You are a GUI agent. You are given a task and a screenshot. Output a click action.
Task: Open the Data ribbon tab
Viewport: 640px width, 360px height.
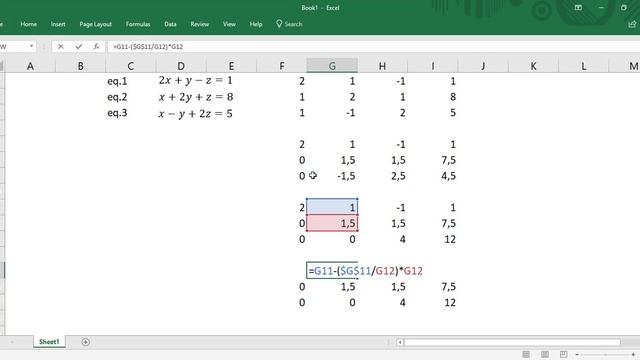click(x=170, y=24)
